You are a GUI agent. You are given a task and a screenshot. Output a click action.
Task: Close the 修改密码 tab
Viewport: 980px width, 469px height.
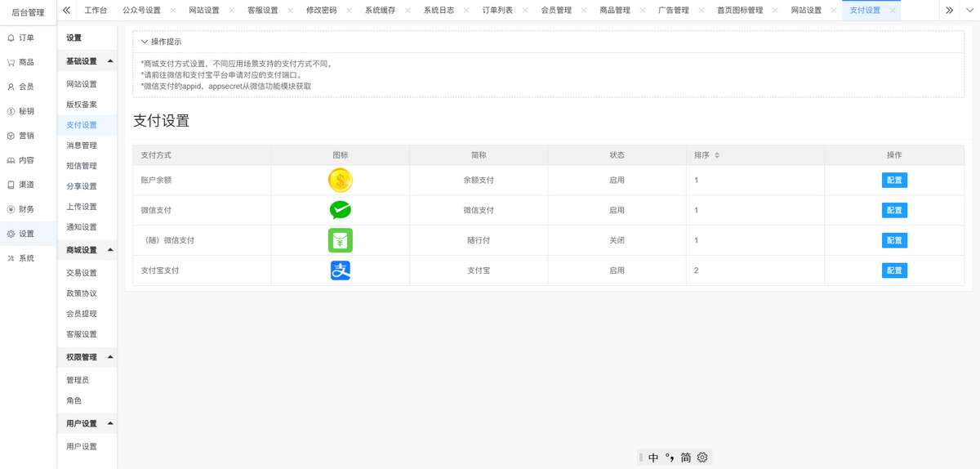(x=350, y=11)
